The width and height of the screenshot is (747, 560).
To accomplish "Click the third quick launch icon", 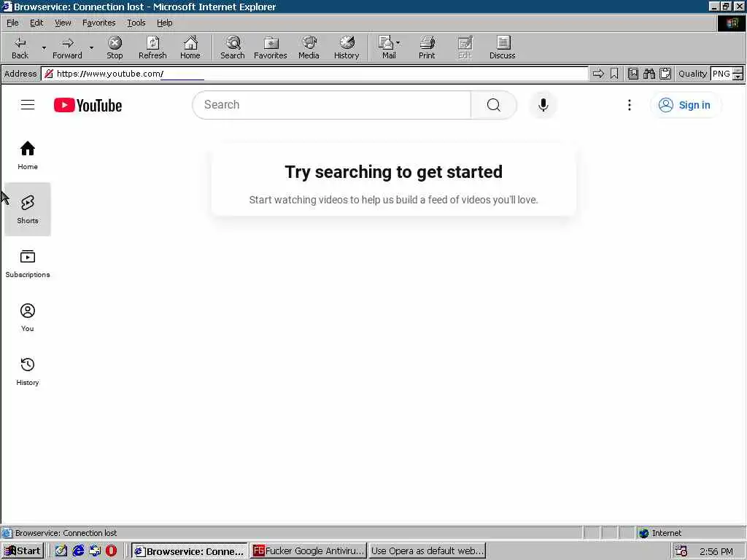I will (x=95, y=551).
